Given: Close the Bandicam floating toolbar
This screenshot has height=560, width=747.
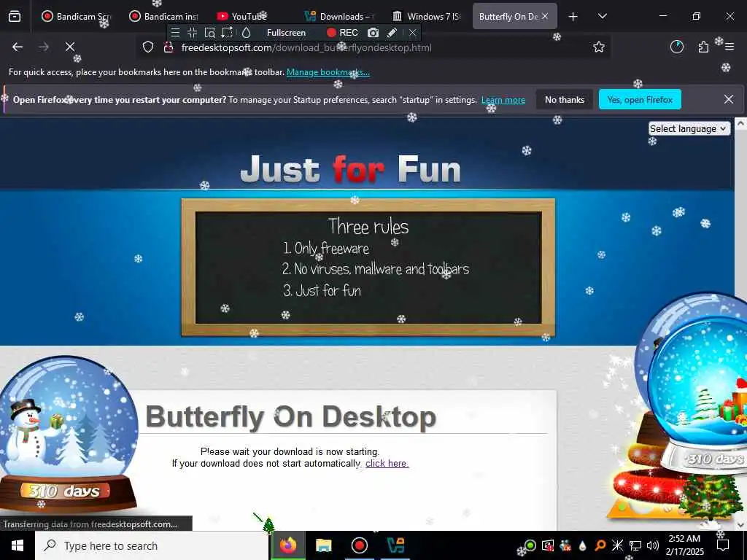Looking at the screenshot, I should pos(413,32).
